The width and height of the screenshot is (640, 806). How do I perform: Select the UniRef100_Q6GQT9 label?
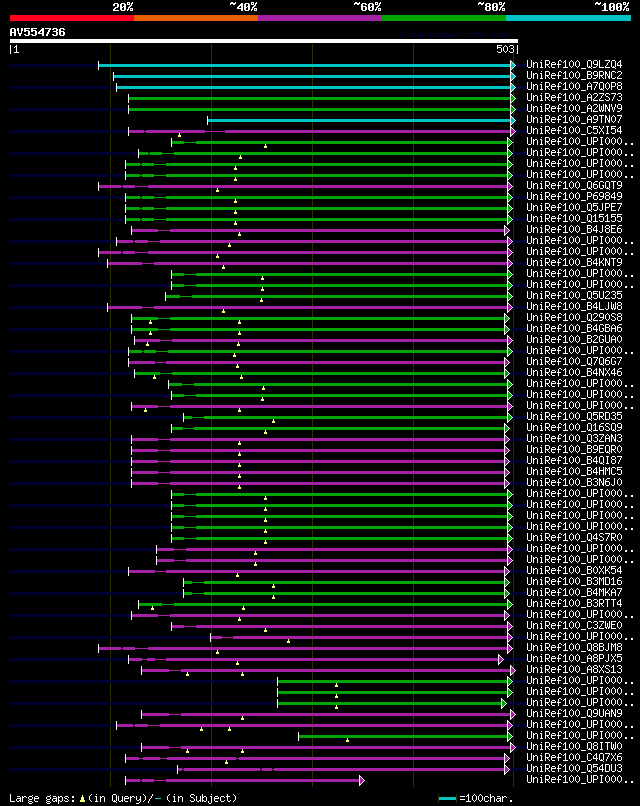click(574, 186)
